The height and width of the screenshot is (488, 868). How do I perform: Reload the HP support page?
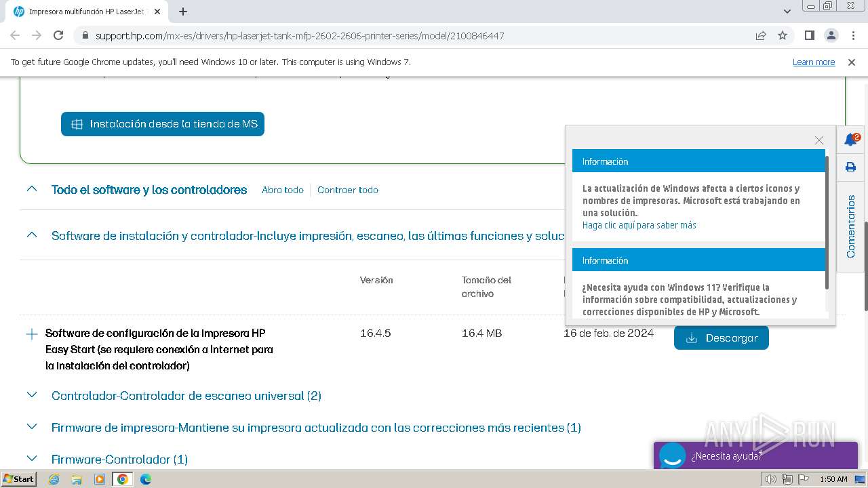click(x=58, y=35)
